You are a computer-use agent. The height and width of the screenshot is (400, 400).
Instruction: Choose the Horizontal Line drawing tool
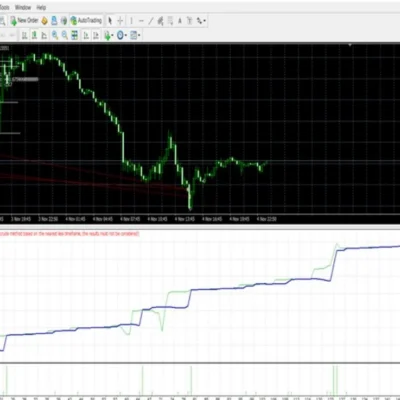(141, 21)
